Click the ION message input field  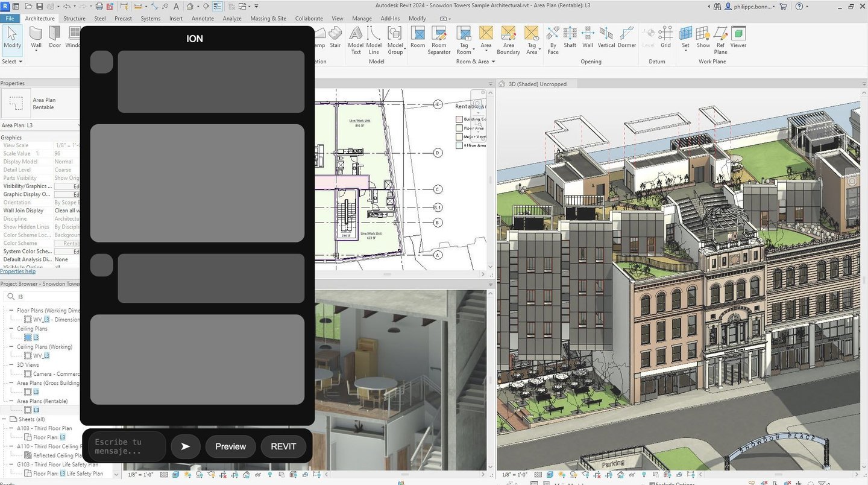coord(127,446)
